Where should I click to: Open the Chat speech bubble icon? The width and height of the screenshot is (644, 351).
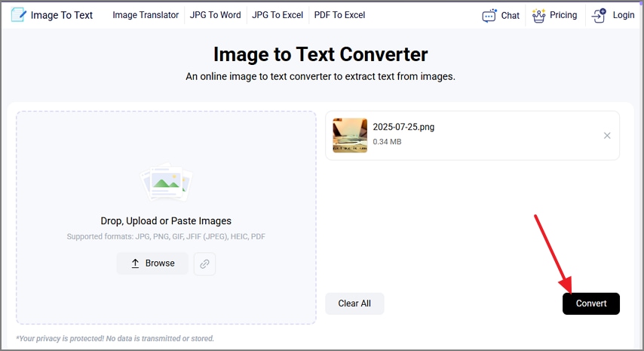coord(489,16)
